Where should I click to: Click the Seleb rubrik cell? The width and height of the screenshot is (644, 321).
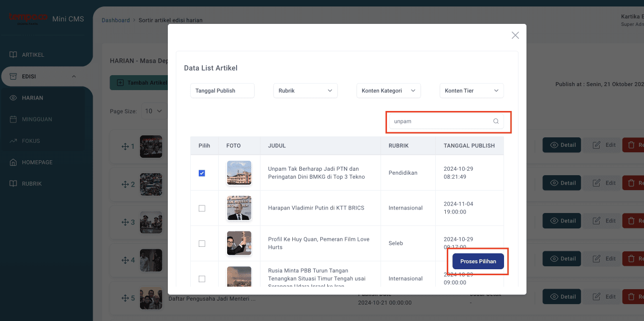pyautogui.click(x=396, y=243)
